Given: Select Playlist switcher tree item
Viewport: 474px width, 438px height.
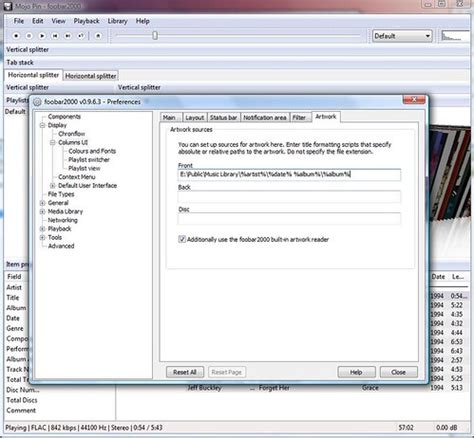Looking at the screenshot, I should point(89,160).
